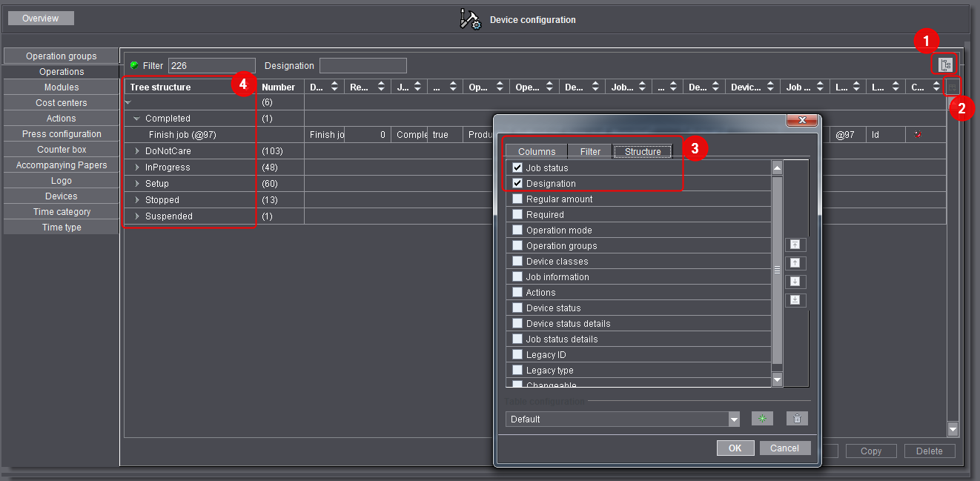This screenshot has width=980, height=481.
Task: Uncheck the Designation checkbox
Action: tap(517, 183)
